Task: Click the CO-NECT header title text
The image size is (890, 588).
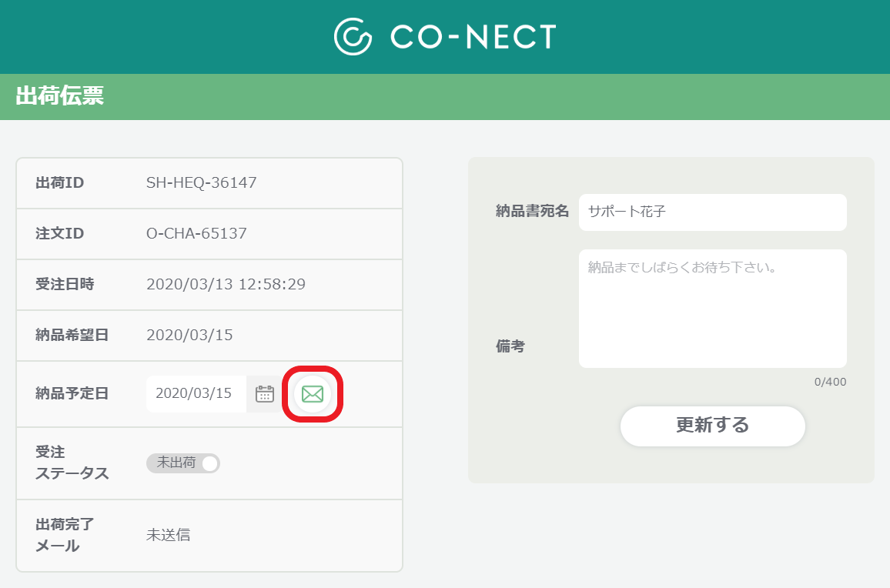Action: (473, 37)
